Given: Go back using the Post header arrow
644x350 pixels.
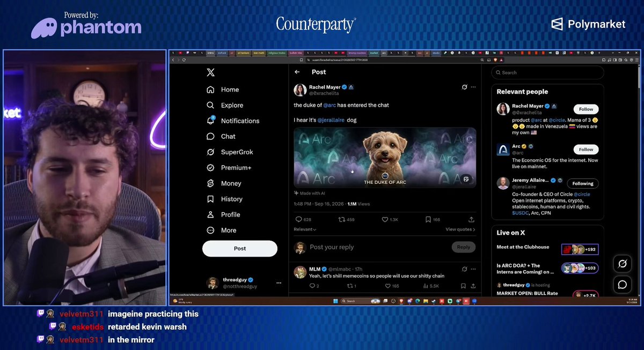Looking at the screenshot, I should tap(297, 72).
